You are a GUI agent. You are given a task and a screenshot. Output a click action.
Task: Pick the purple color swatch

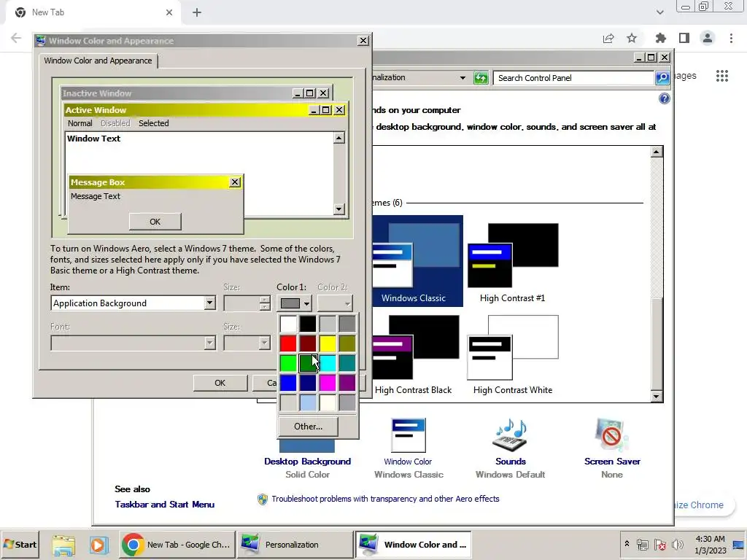tap(347, 383)
